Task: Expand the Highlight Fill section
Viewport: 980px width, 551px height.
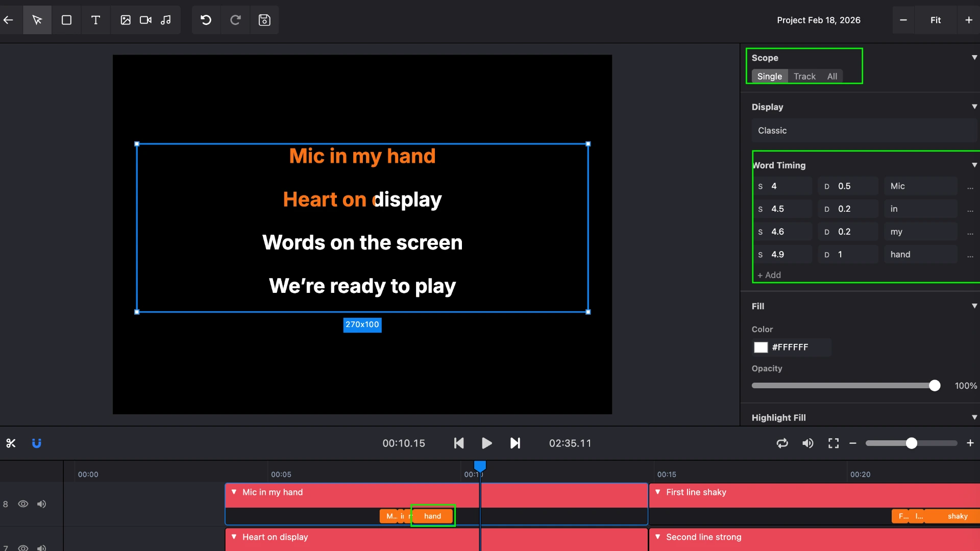Action: point(974,417)
